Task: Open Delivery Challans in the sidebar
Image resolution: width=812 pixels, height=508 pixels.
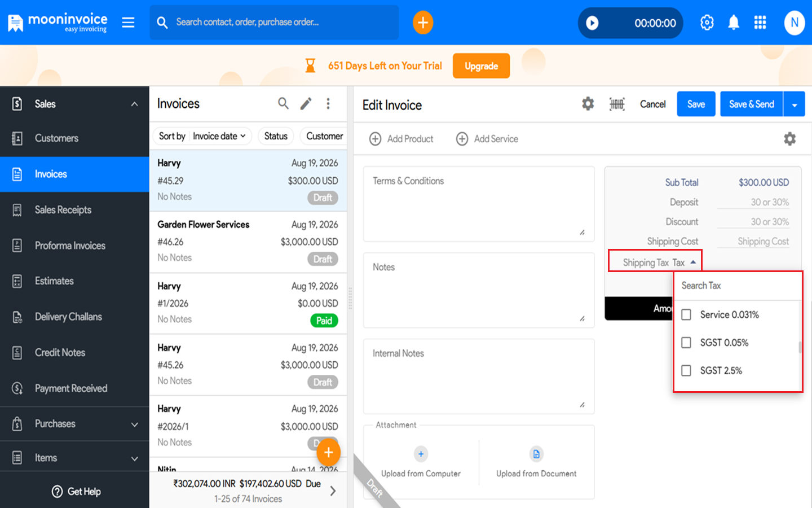Action: pyautogui.click(x=74, y=317)
